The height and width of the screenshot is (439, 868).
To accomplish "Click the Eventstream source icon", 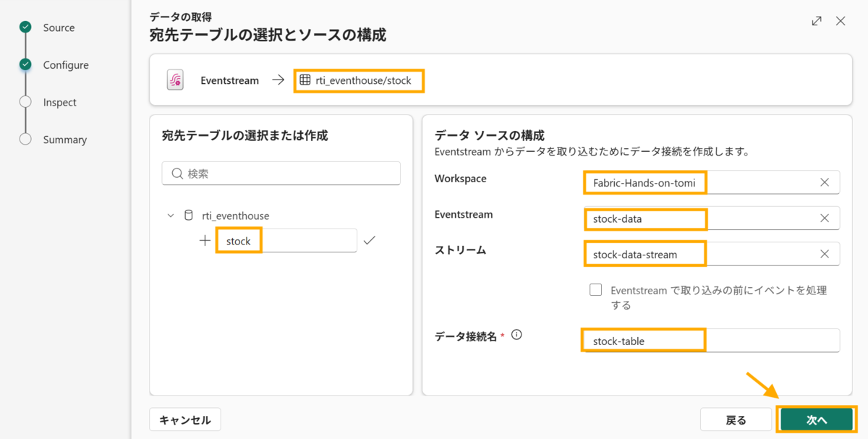I will click(175, 80).
